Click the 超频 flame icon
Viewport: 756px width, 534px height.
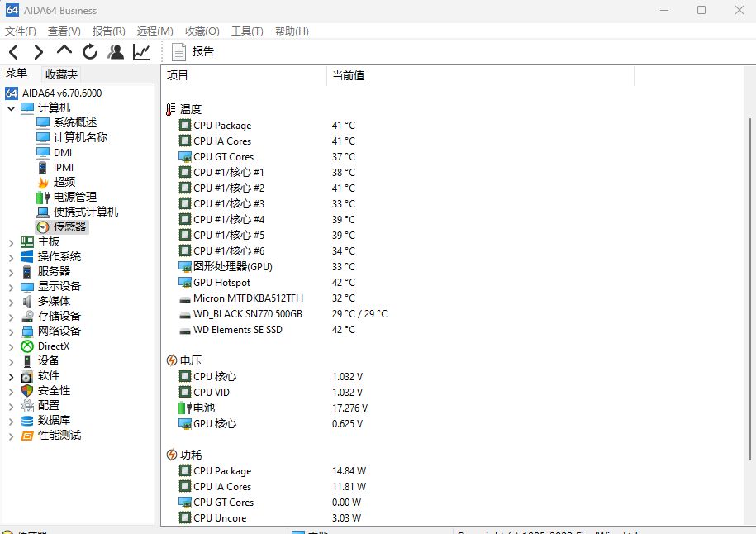pos(43,183)
